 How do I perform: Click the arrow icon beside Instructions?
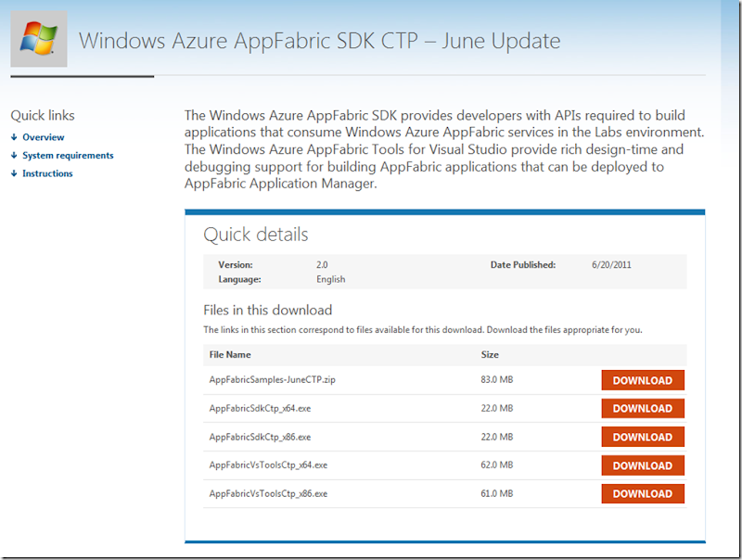point(14,173)
